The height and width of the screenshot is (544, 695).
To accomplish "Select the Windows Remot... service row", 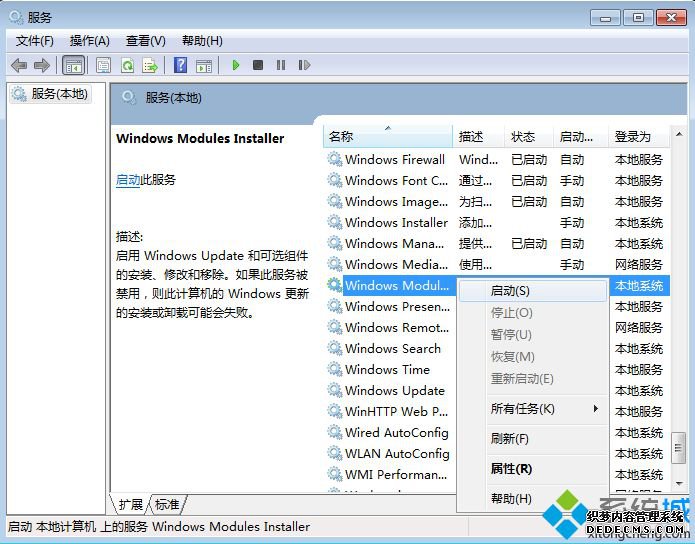I will click(390, 327).
